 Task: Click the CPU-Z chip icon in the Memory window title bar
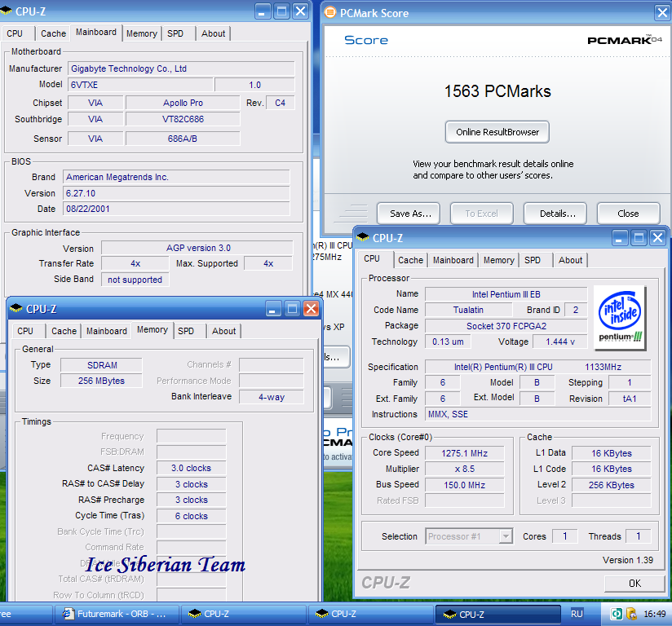[x=16, y=308]
